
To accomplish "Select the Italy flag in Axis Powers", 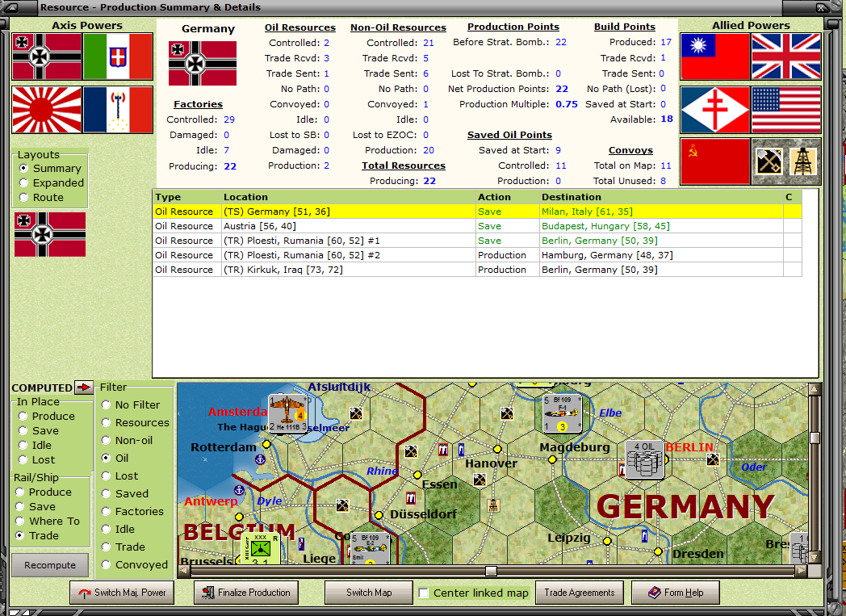I will click(x=118, y=57).
